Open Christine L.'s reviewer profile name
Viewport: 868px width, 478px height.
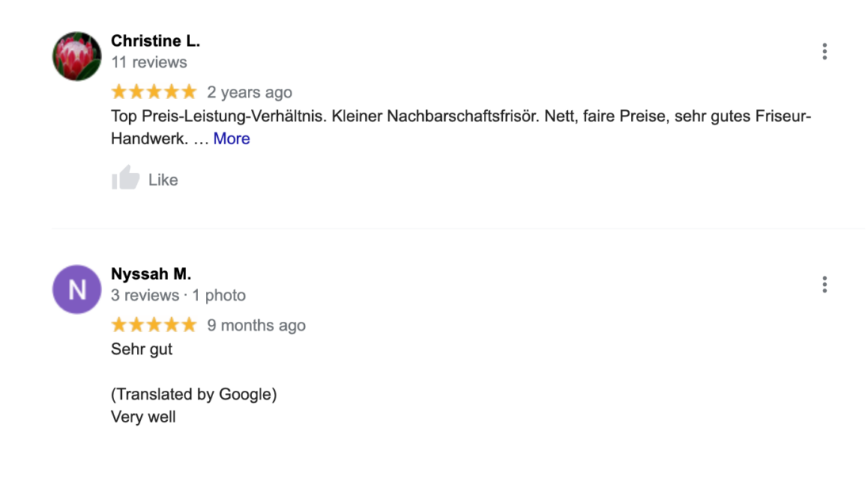pos(155,41)
